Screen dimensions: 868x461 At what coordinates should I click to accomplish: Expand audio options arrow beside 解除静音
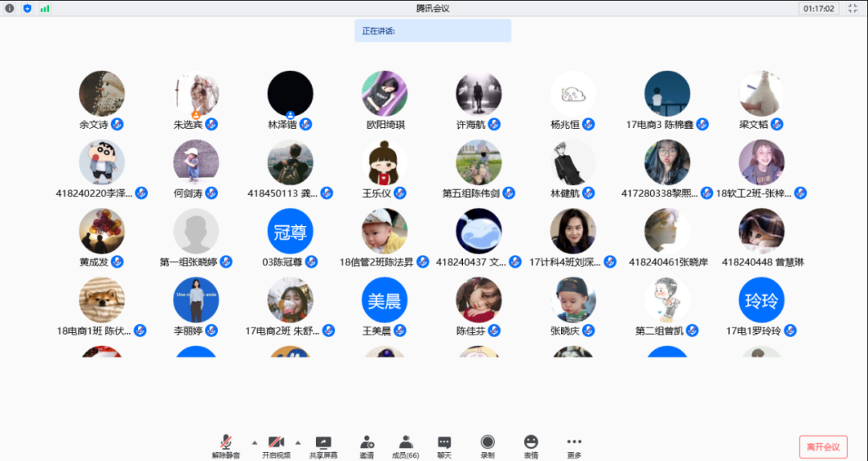click(255, 442)
